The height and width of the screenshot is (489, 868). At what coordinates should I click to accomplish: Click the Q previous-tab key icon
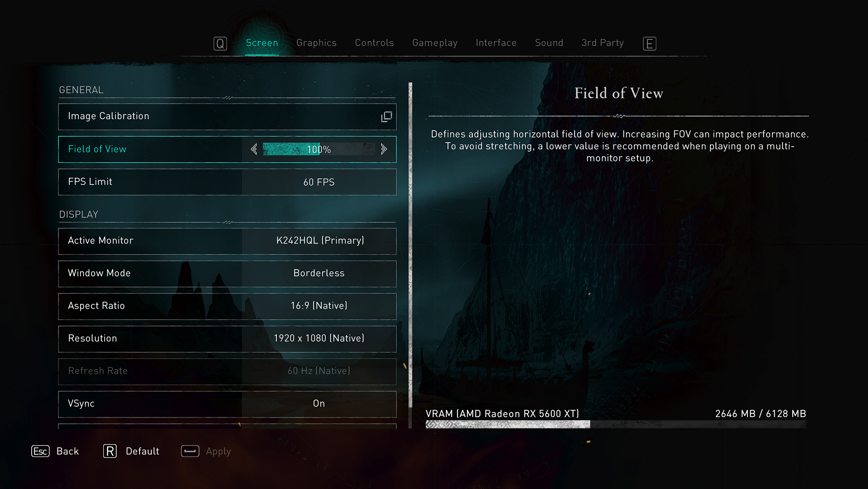[x=220, y=43]
